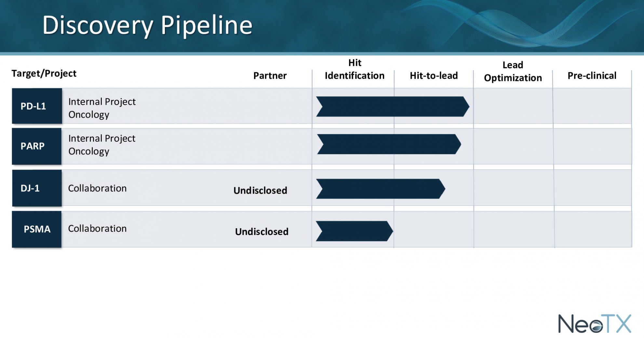Click the PARP target box
This screenshot has height=338, width=644.
click(37, 146)
